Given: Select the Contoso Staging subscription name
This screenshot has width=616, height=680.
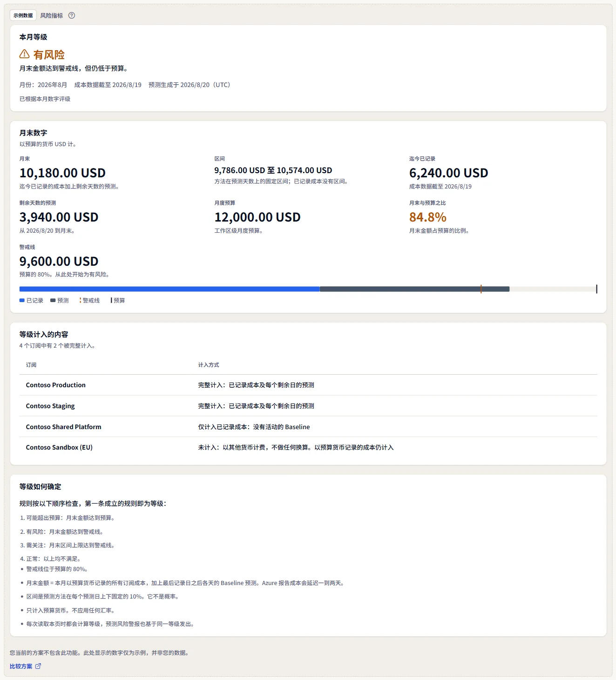Looking at the screenshot, I should coord(50,406).
